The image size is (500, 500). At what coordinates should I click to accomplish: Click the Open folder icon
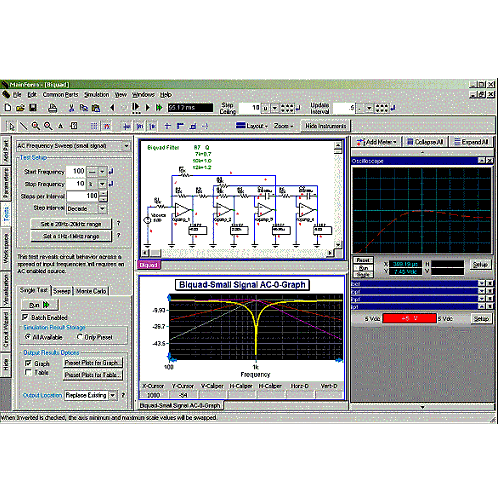coord(20,108)
